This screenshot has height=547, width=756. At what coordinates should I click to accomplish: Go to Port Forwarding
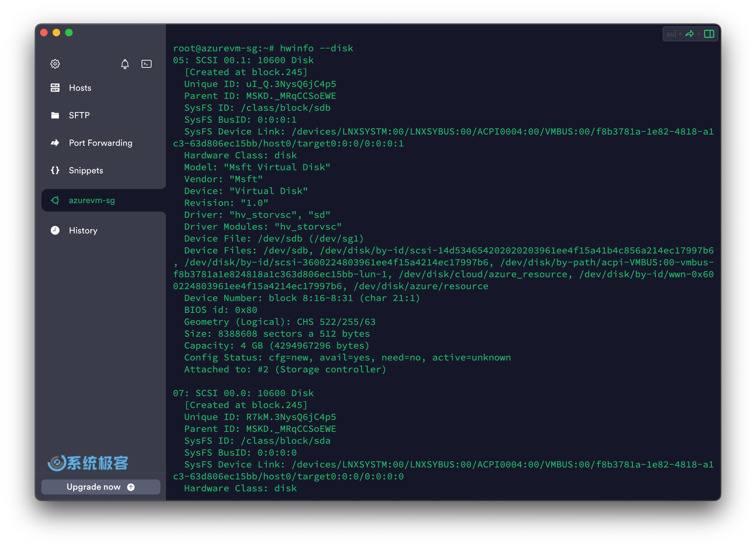(100, 143)
